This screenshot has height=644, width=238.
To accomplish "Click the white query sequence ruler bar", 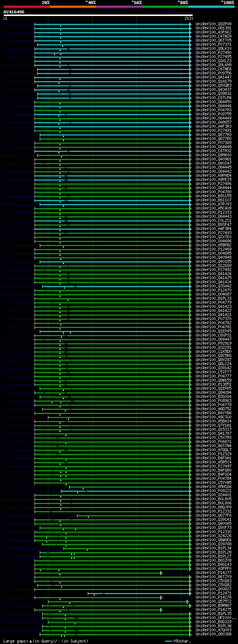I will pos(98,15).
